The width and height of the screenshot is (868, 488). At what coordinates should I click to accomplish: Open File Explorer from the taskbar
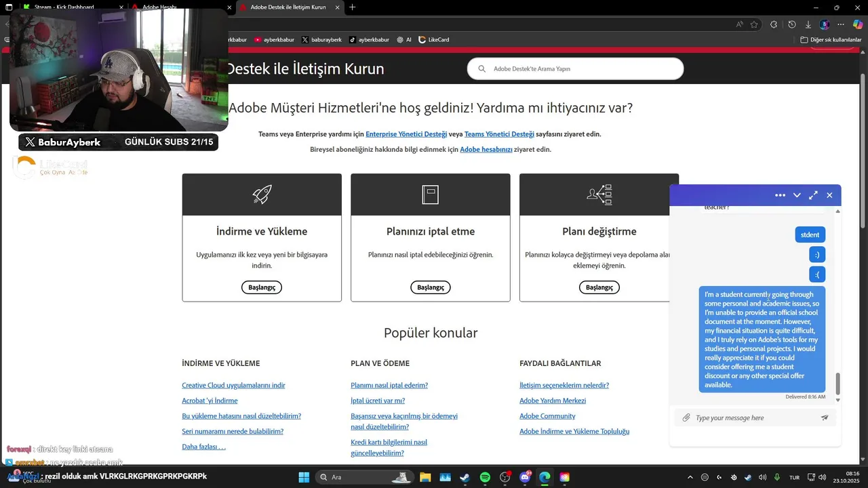pyautogui.click(x=425, y=477)
